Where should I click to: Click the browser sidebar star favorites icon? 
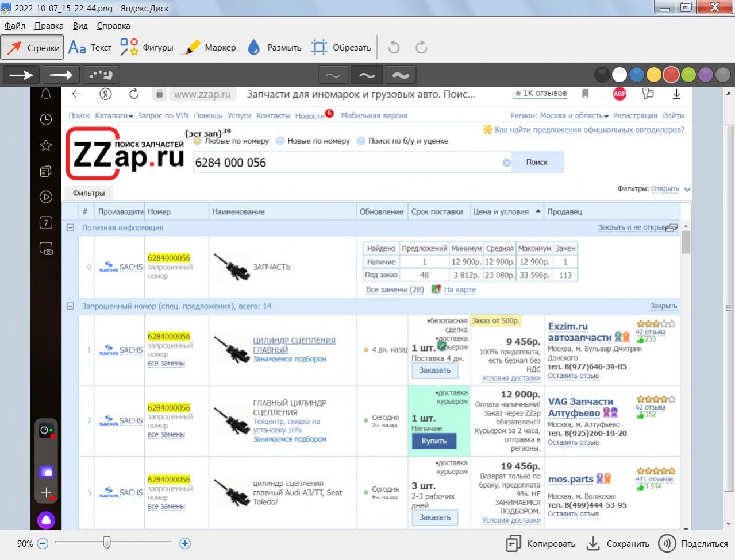[x=46, y=145]
